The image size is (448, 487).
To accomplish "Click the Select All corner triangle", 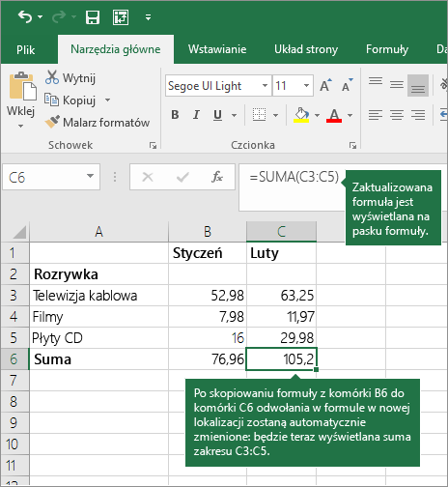I will [x=18, y=232].
